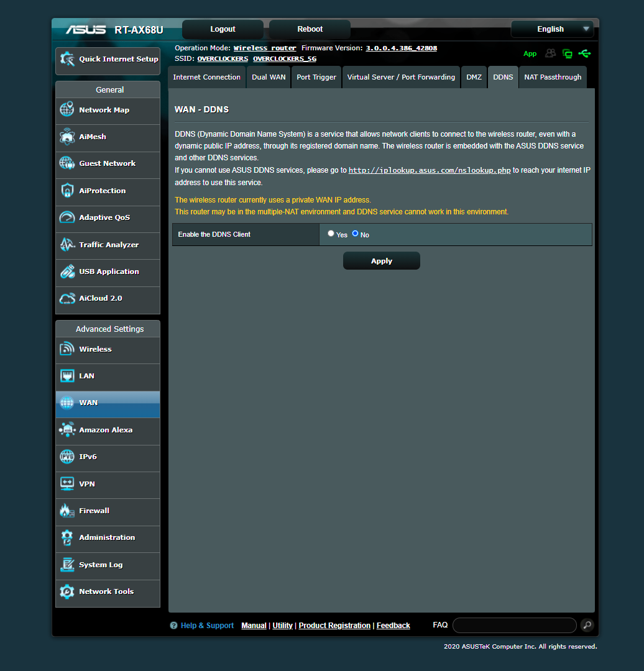Screen dimensions: 644x671
Task: Click the Network Tools wrench icon
Action: (x=67, y=591)
